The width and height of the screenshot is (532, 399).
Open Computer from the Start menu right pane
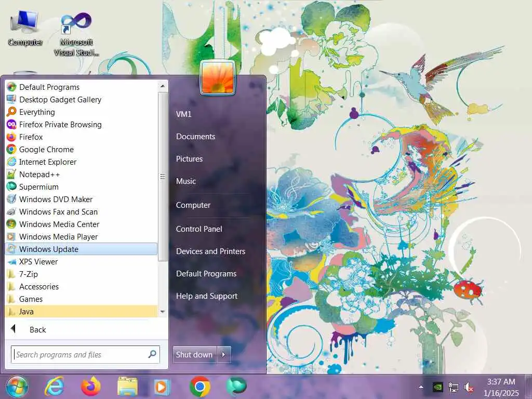(193, 205)
